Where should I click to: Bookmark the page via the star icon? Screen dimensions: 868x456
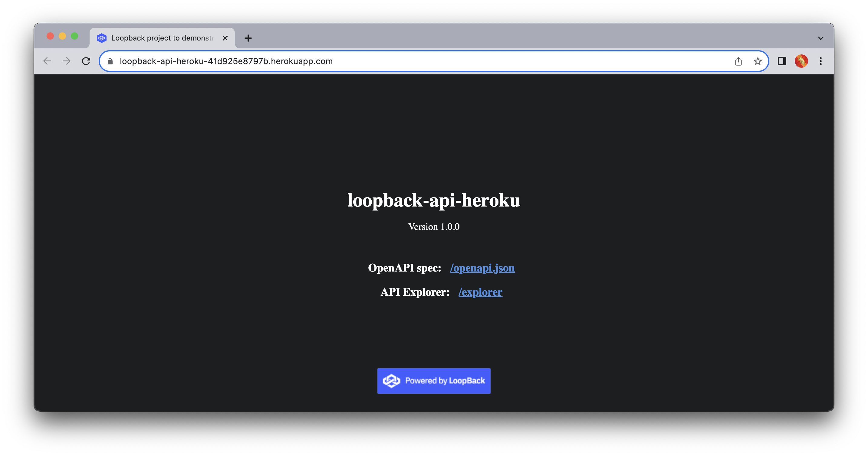coord(757,61)
